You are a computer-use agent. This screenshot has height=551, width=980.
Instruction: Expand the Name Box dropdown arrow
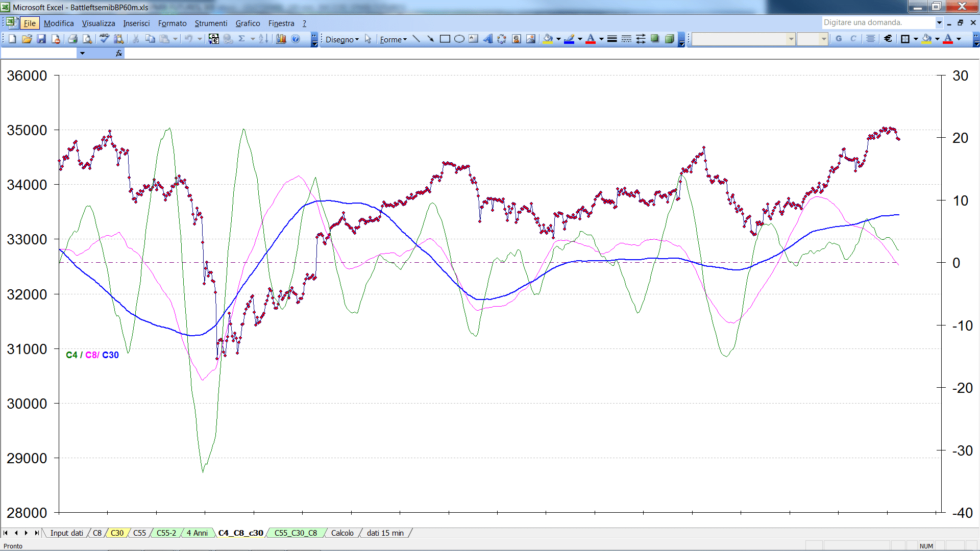pos(82,53)
